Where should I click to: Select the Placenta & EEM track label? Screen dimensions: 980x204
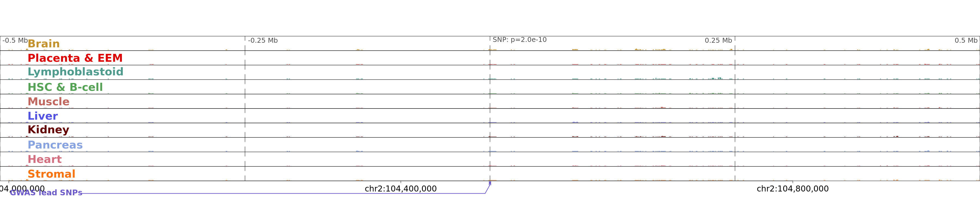coord(75,58)
